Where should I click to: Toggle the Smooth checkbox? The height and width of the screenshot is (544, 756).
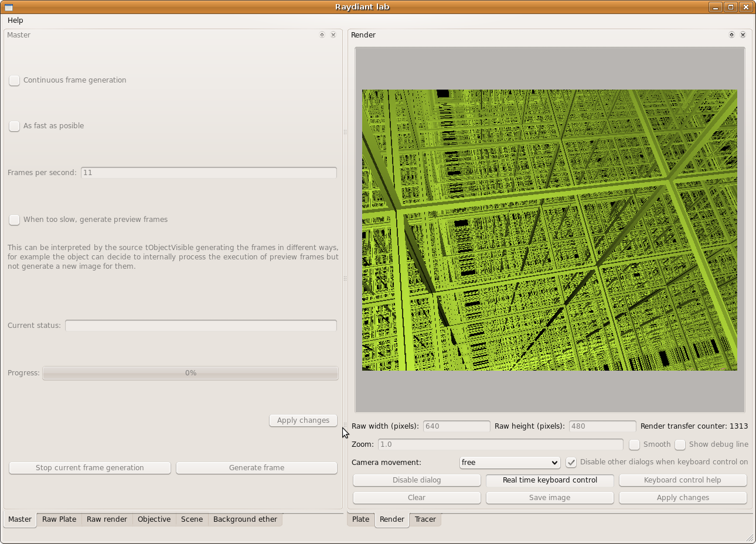pyautogui.click(x=634, y=444)
